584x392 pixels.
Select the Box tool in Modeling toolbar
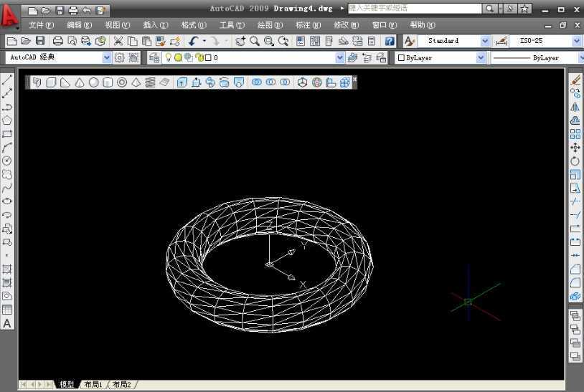pos(51,82)
